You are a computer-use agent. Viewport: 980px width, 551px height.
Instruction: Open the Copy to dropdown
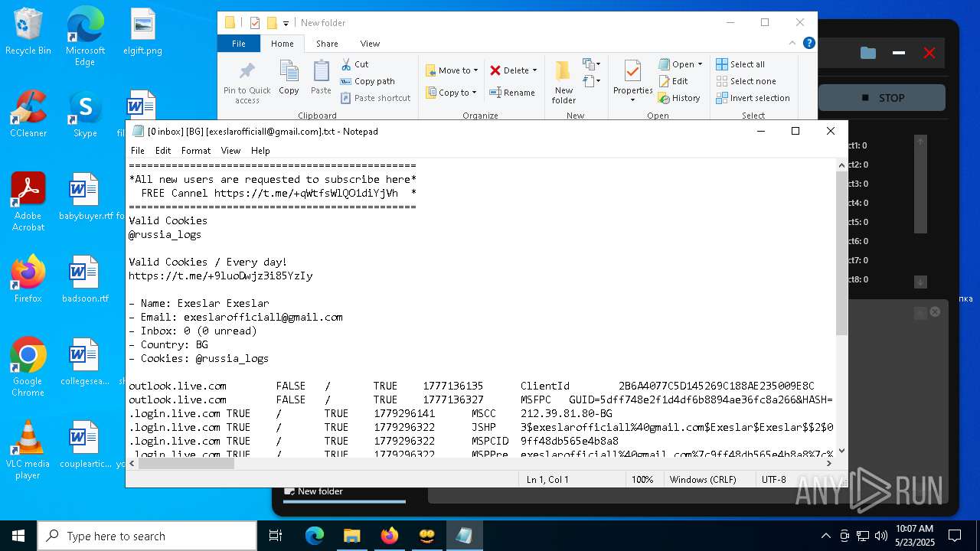(451, 93)
